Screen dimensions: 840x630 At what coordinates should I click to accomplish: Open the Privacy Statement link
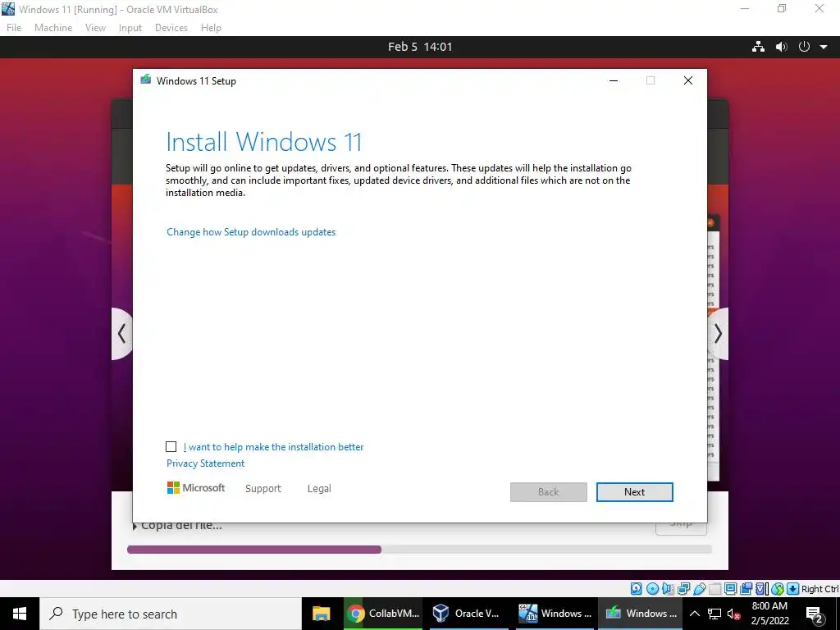tap(206, 463)
